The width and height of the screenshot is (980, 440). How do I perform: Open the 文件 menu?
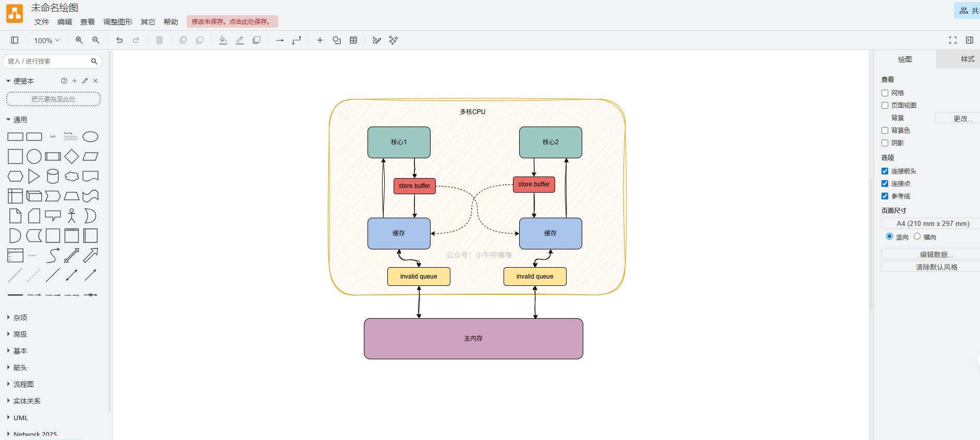(x=42, y=22)
